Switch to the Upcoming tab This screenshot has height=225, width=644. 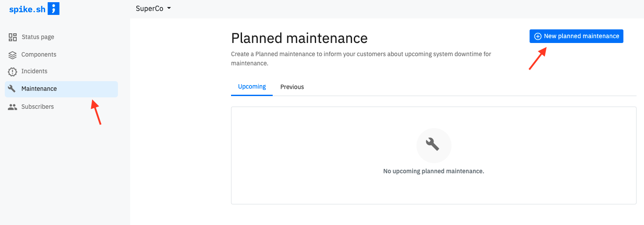[252, 87]
